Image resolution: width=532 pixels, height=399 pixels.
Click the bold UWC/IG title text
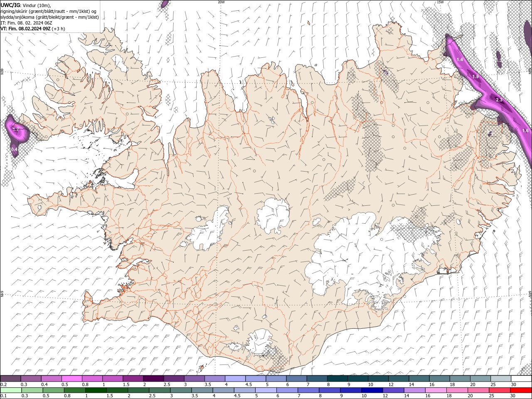(x=10, y=5)
